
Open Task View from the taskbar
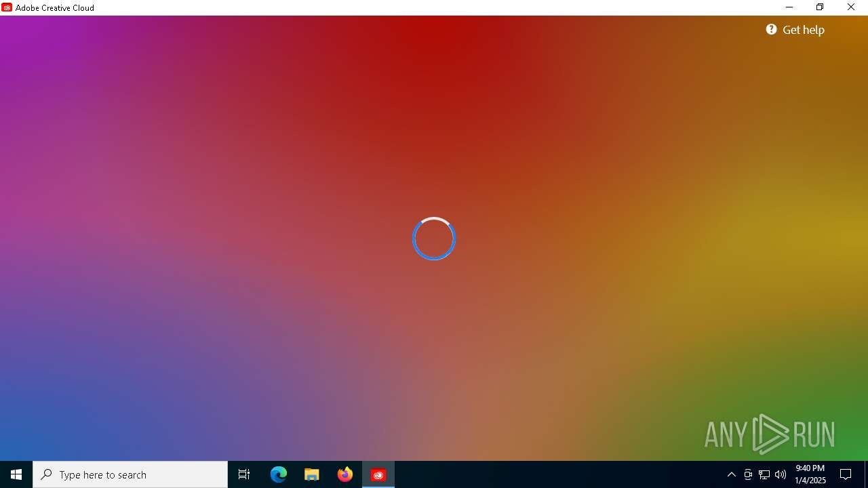point(244,474)
